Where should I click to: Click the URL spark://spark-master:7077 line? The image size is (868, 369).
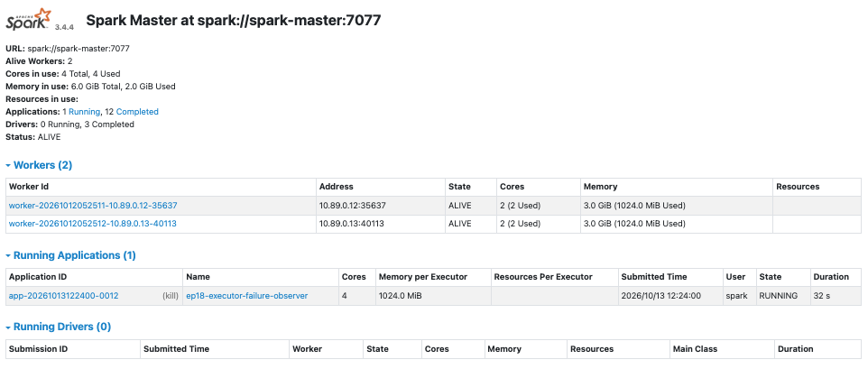tap(68, 49)
